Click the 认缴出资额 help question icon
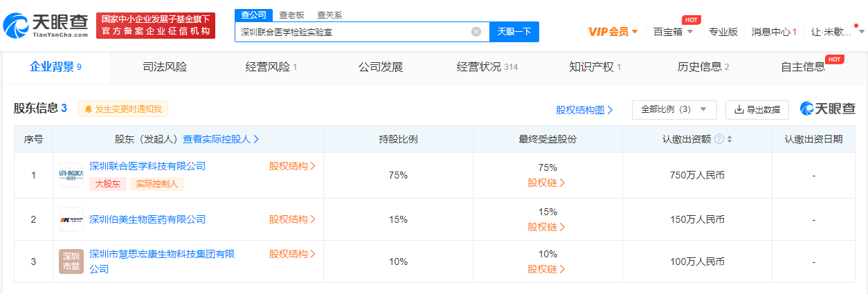868x294 pixels. click(x=719, y=139)
